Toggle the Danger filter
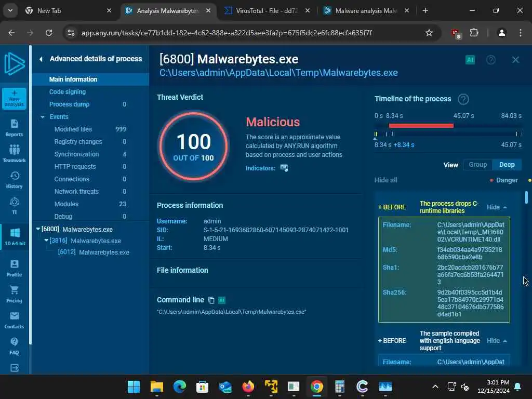The image size is (532, 399). (504, 180)
